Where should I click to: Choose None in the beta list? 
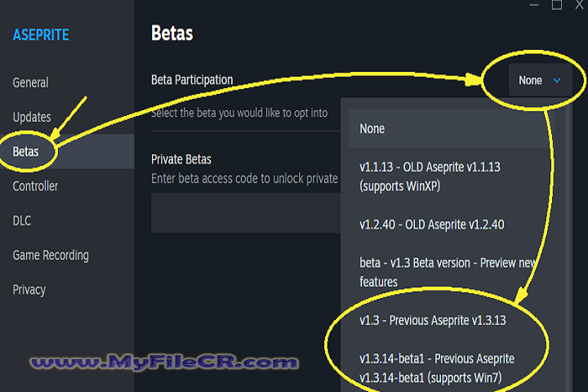coord(372,128)
